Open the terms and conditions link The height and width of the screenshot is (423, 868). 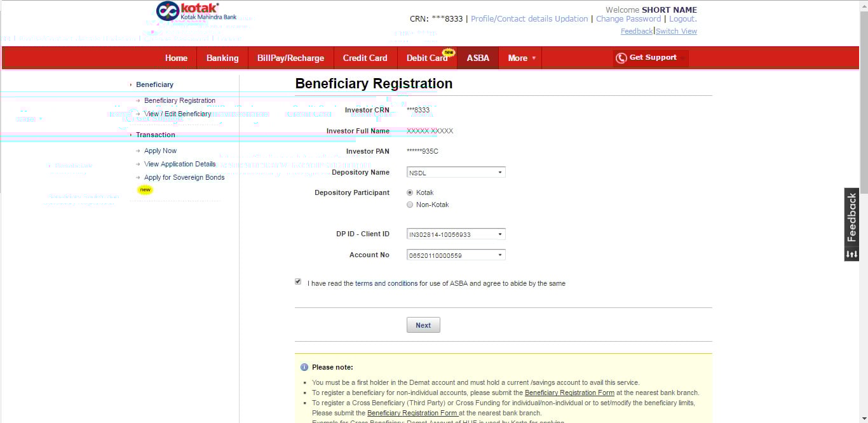[x=386, y=283]
